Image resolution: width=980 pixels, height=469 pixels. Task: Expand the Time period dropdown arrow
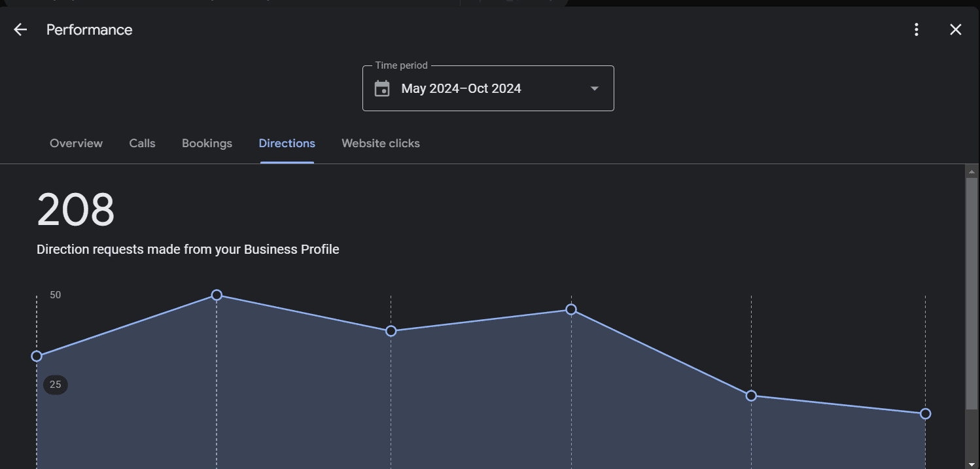pyautogui.click(x=594, y=88)
